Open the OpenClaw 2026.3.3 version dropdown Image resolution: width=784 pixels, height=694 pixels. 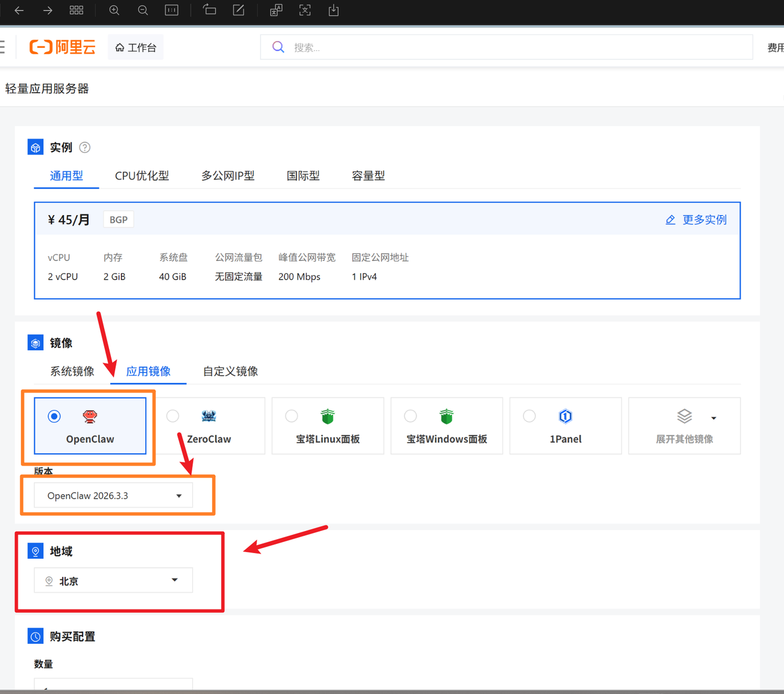(x=113, y=496)
